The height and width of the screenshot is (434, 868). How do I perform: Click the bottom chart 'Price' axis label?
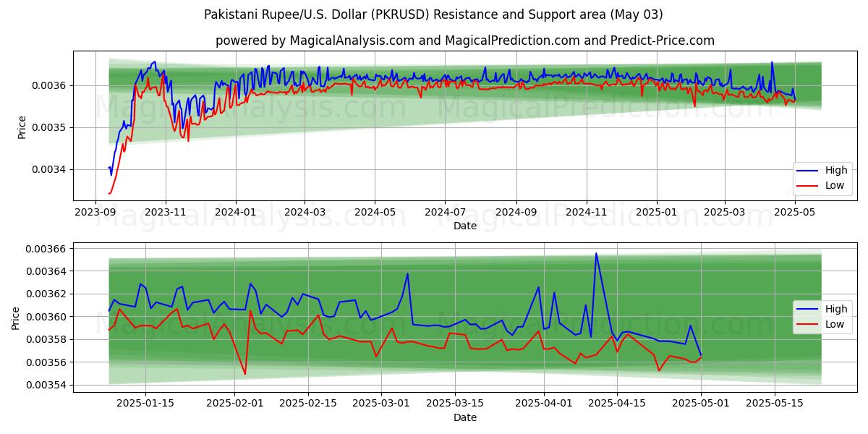(16, 318)
